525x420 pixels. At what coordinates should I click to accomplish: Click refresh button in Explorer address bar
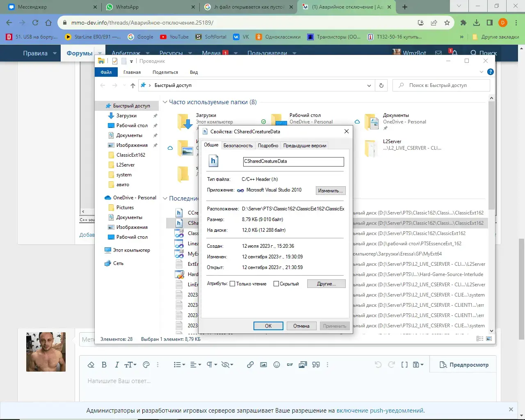click(381, 85)
